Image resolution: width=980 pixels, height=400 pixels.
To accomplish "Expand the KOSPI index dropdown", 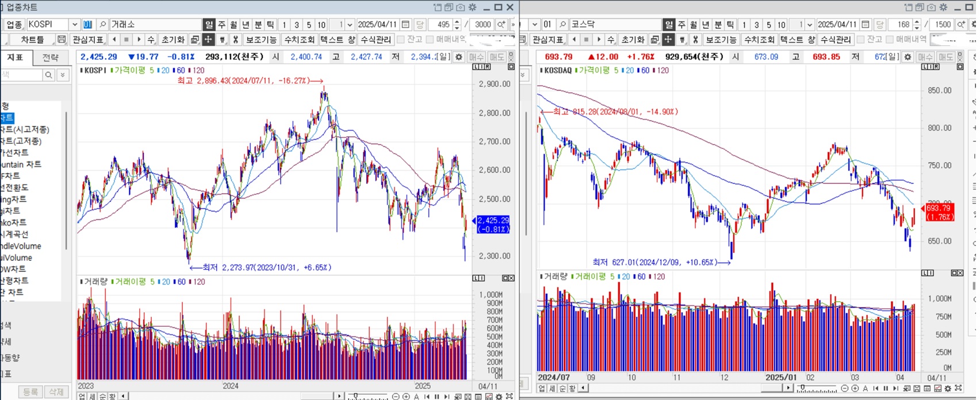I will (x=74, y=25).
